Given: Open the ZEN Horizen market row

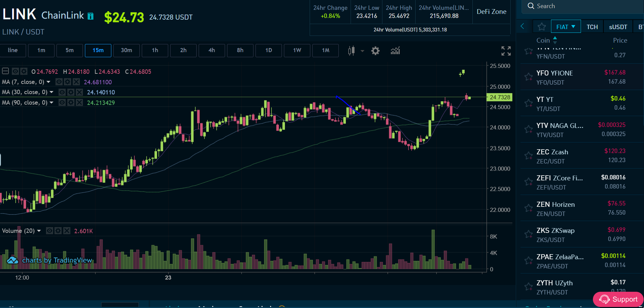Looking at the screenshot, I should pos(582,208).
